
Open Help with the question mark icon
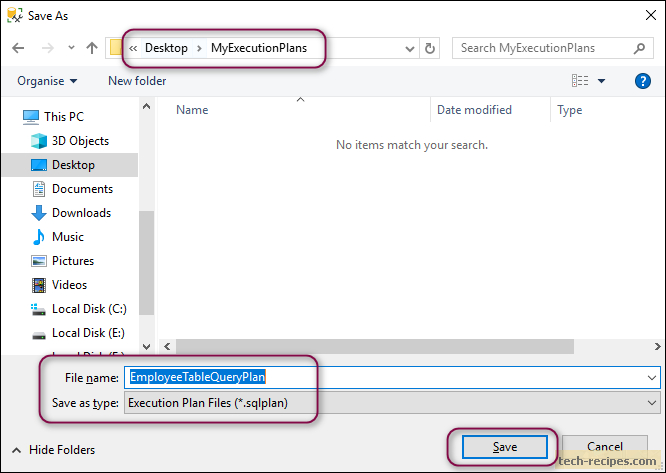tap(643, 81)
